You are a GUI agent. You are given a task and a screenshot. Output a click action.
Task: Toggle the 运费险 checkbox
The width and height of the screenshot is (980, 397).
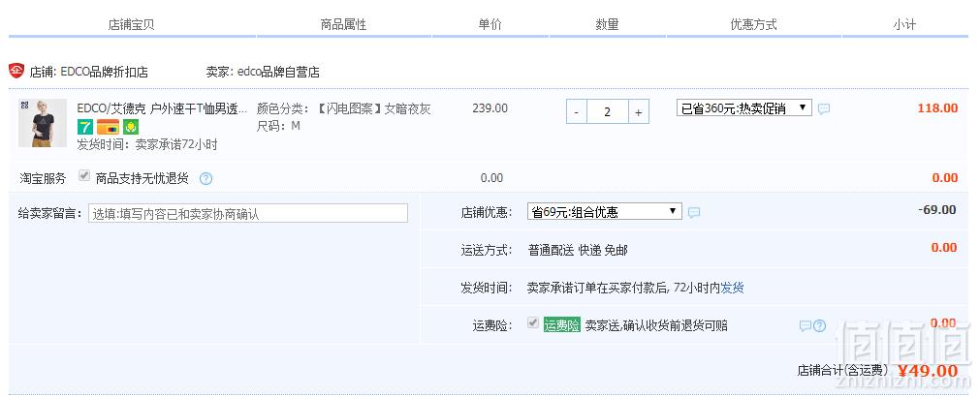tap(533, 323)
